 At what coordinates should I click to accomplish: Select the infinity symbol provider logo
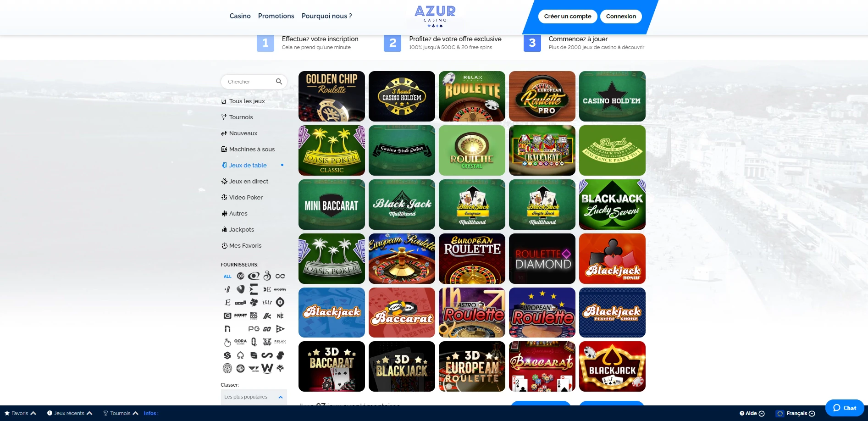pyautogui.click(x=280, y=276)
